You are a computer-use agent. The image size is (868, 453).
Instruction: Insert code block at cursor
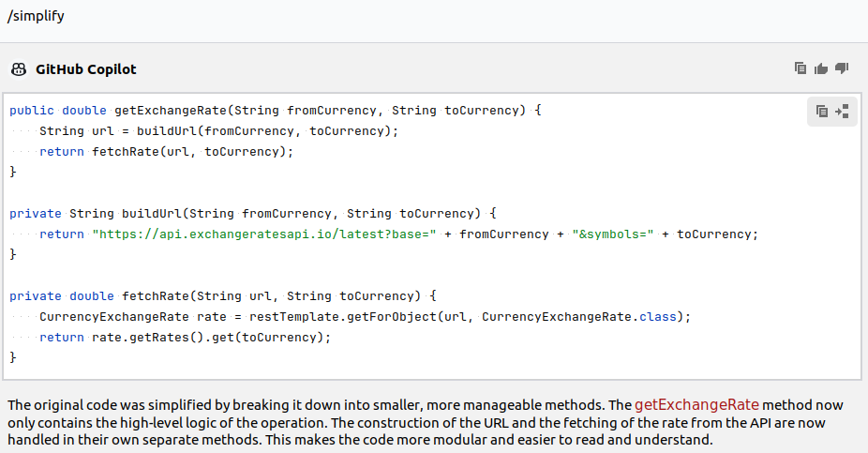(x=842, y=111)
